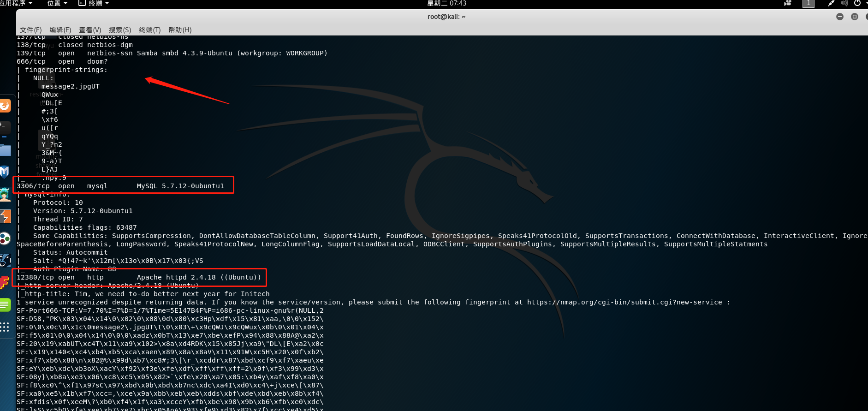Open the blue dragon app icon in dock
This screenshot has width=868, height=411.
(x=5, y=261)
